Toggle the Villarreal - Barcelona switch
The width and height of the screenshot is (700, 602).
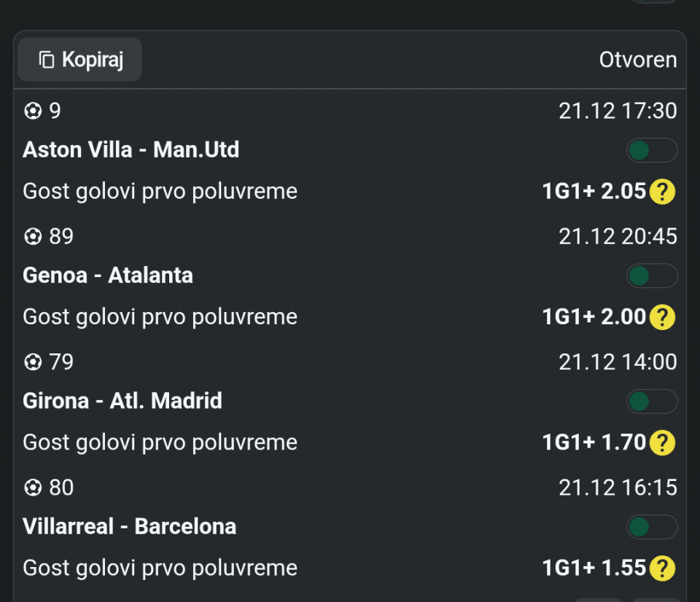click(651, 527)
